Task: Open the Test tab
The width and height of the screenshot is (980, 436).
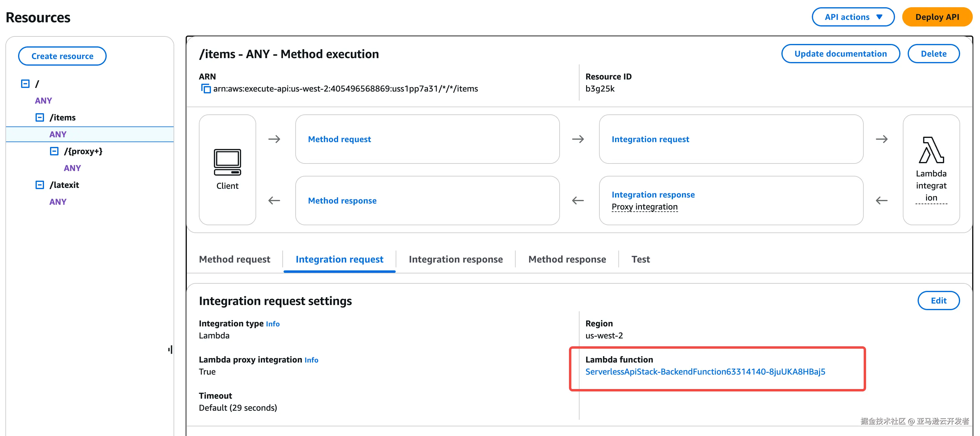Action: click(x=640, y=259)
